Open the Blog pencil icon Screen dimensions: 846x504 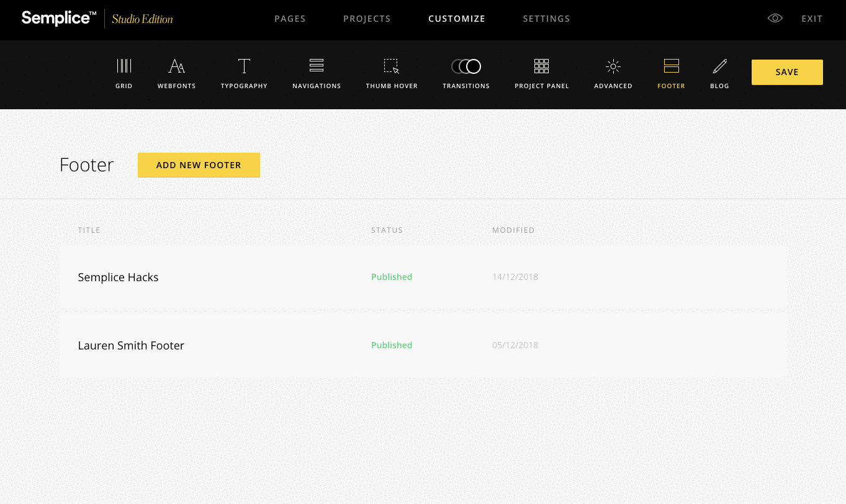719,66
